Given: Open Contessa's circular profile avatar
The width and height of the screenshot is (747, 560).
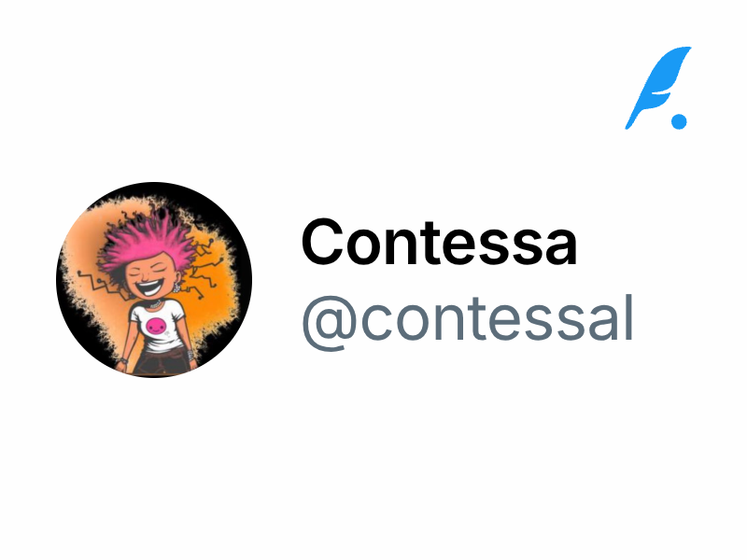Looking at the screenshot, I should click(154, 279).
